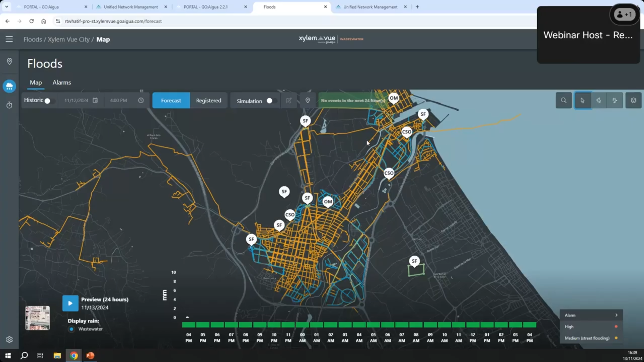Screen dimensions: 644x362
Task: Open the Windows Start menu
Action: [x=8, y=356]
